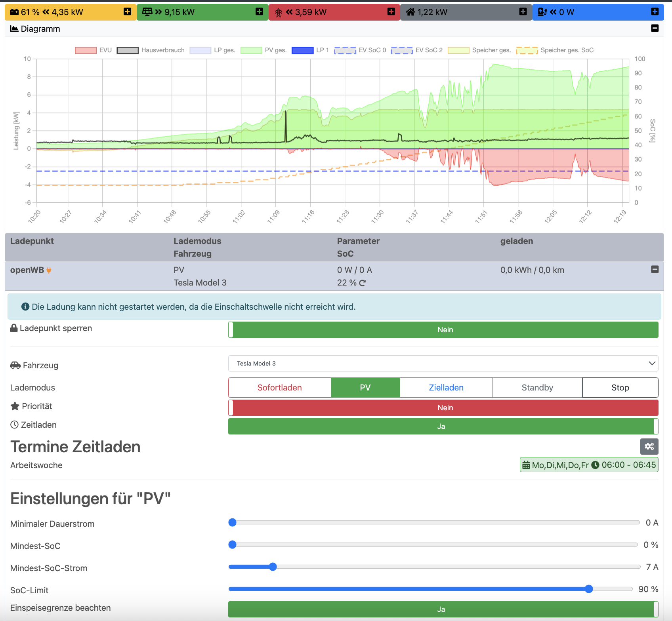Expand the battery storage 61 % tile
The width and height of the screenshot is (672, 621).
[x=127, y=12]
